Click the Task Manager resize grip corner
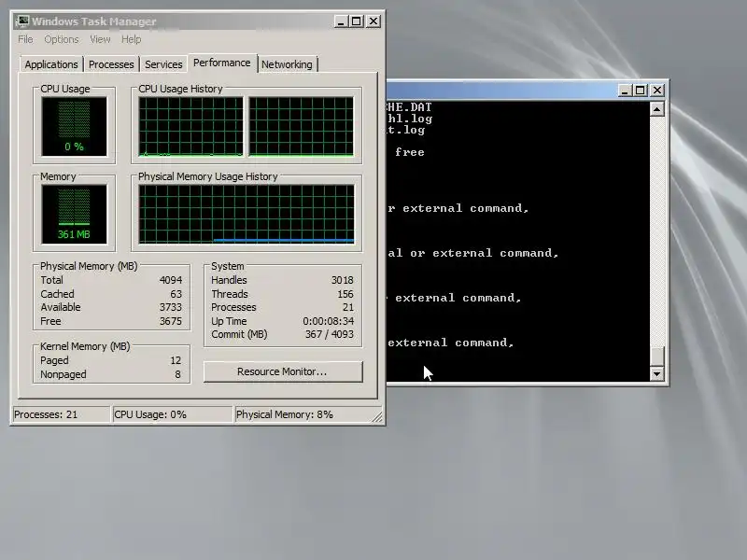The height and width of the screenshot is (560, 747). 377,417
